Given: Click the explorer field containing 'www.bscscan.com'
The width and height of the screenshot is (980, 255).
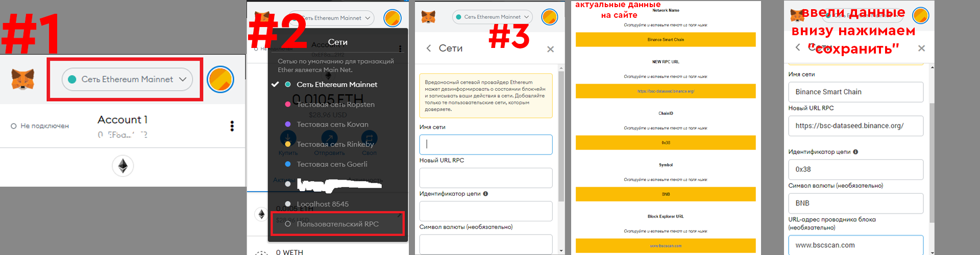Looking at the screenshot, I should [x=856, y=245].
